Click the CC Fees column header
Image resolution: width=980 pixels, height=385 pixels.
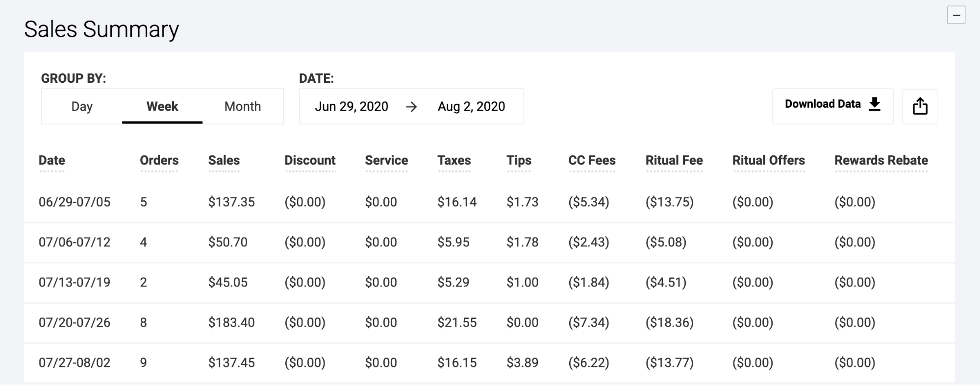[x=592, y=160]
